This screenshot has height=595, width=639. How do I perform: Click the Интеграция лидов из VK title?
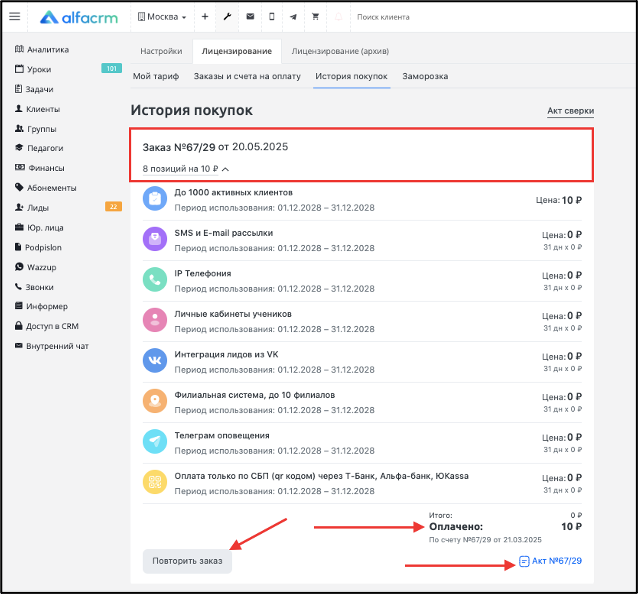click(226, 355)
